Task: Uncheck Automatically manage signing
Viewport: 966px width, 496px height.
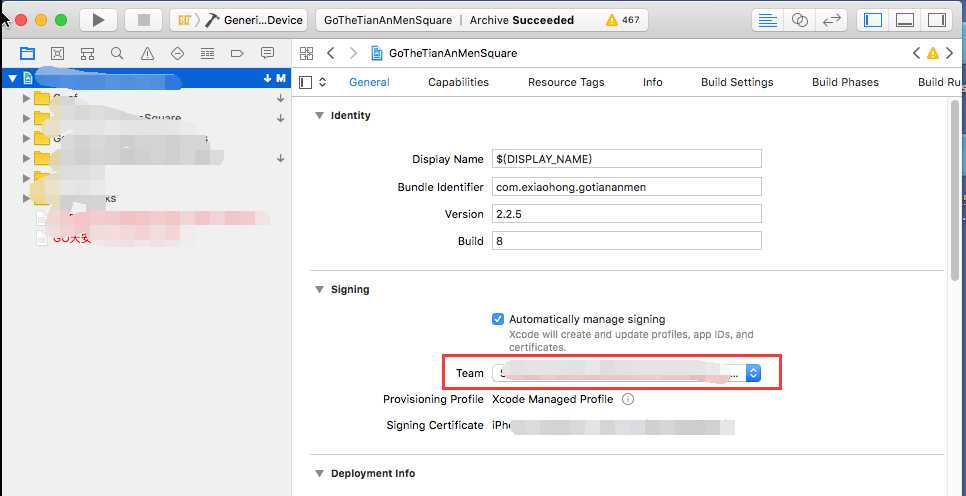Action: [x=498, y=319]
